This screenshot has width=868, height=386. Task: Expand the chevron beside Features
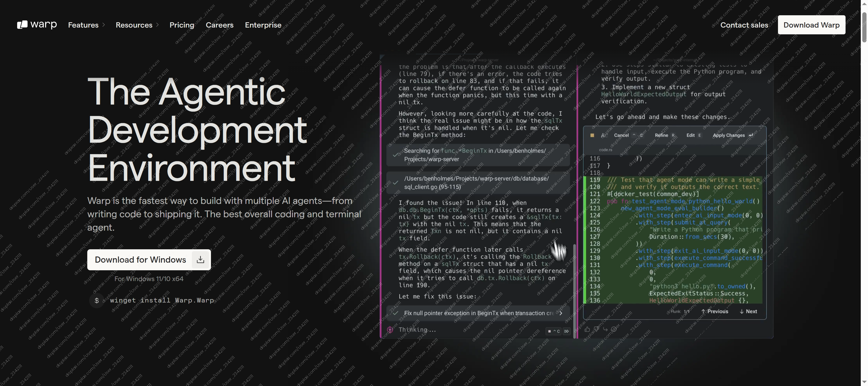coord(104,25)
